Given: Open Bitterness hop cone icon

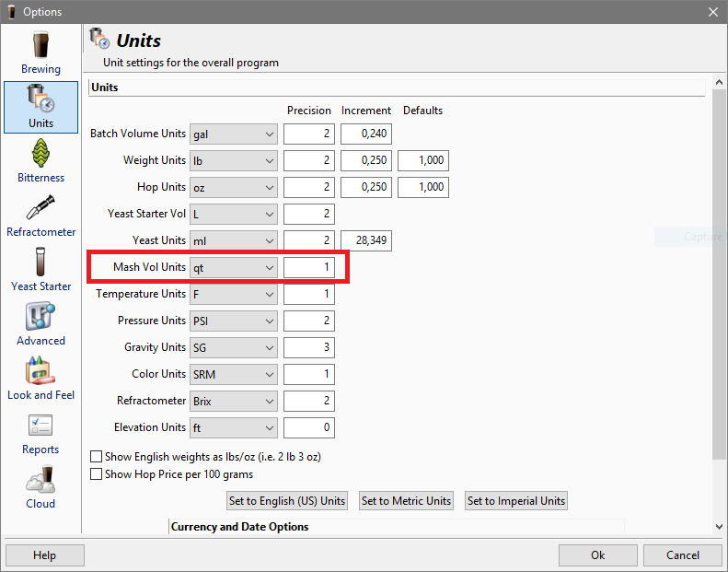Looking at the screenshot, I should [40, 153].
